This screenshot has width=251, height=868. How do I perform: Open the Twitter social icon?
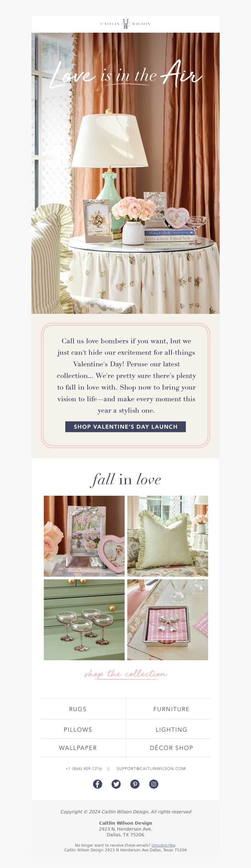116,784
